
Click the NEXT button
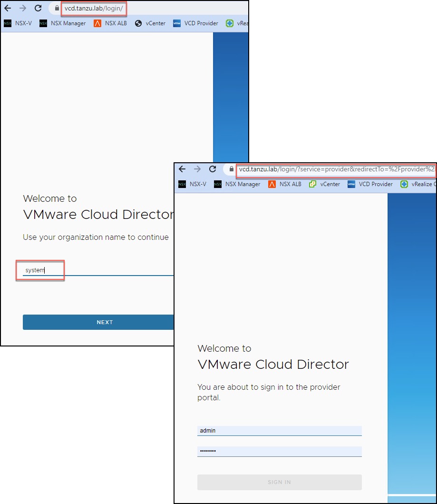(98, 322)
